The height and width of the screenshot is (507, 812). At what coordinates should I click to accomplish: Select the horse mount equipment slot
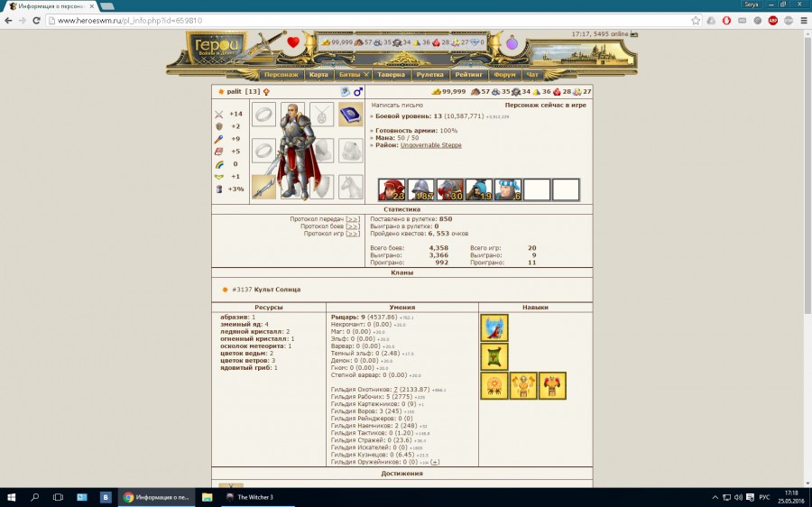(x=351, y=187)
